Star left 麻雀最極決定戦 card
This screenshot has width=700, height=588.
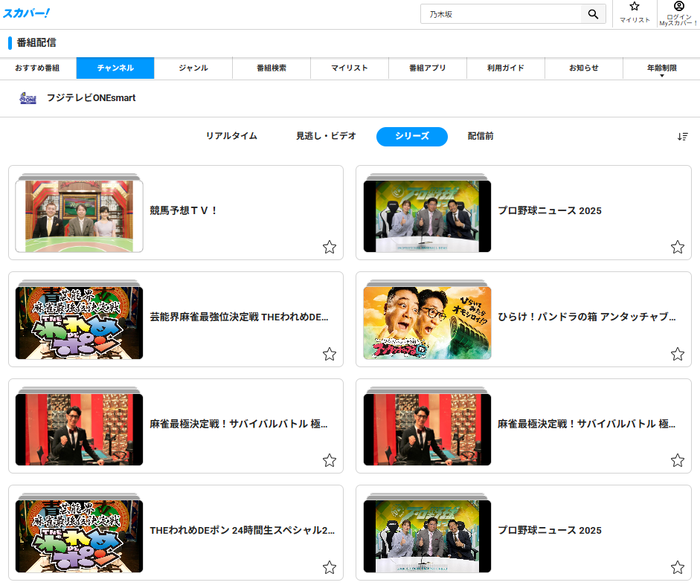point(330,460)
